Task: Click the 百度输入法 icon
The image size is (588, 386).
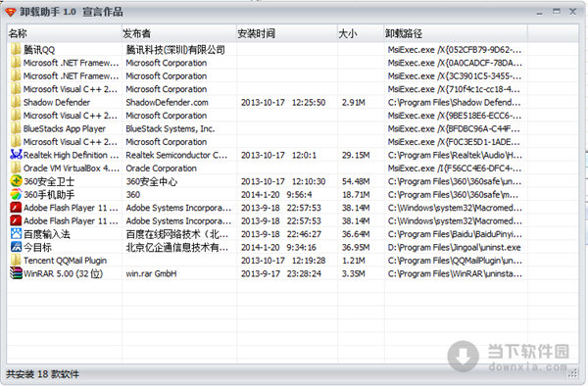Action: point(16,234)
